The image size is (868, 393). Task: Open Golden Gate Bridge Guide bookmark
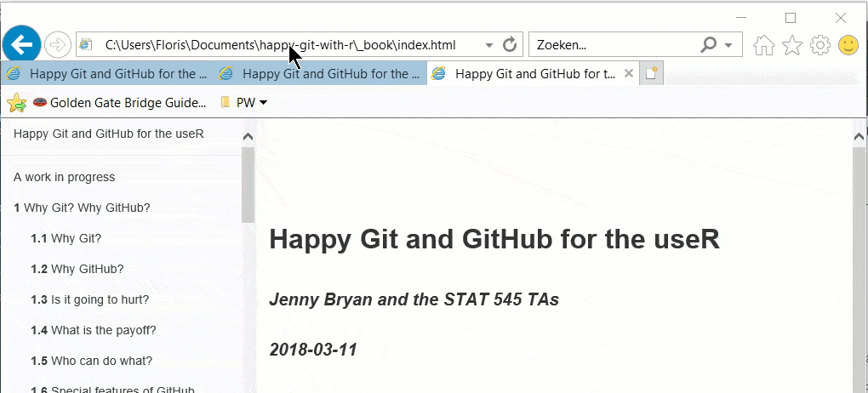point(120,102)
